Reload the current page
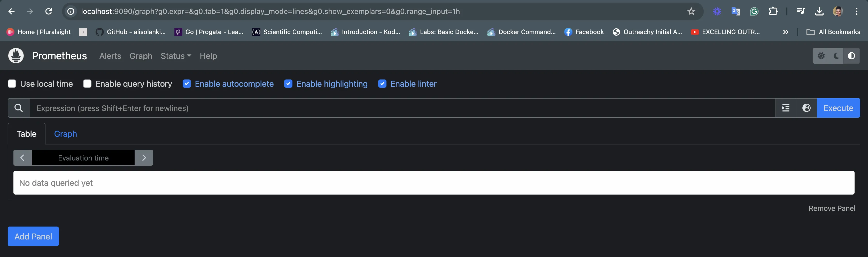This screenshot has height=257, width=868. tap(49, 11)
